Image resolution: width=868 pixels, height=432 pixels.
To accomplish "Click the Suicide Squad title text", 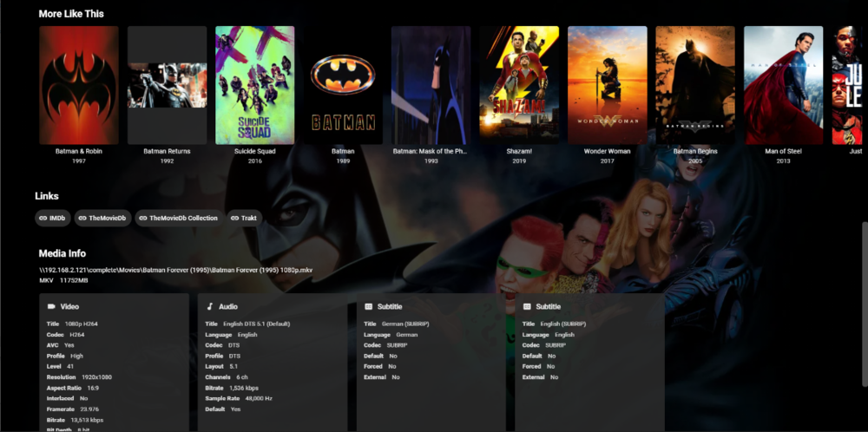I will point(254,151).
